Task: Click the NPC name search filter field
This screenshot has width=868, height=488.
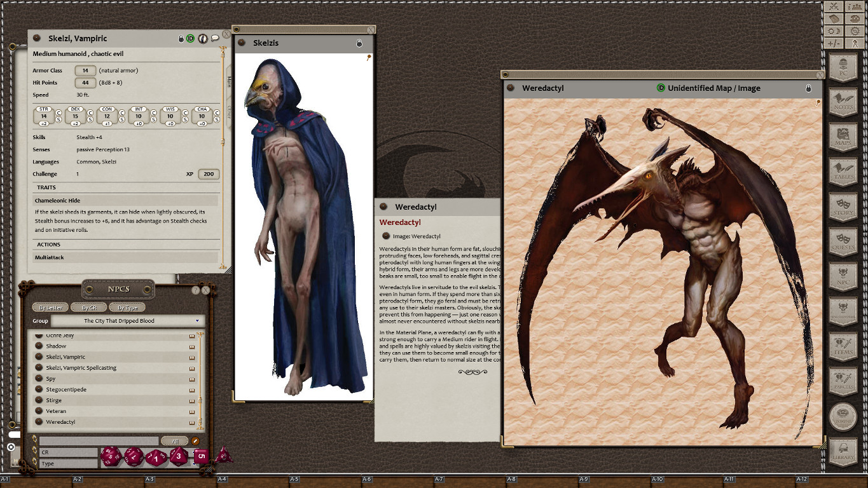Action: (x=99, y=440)
